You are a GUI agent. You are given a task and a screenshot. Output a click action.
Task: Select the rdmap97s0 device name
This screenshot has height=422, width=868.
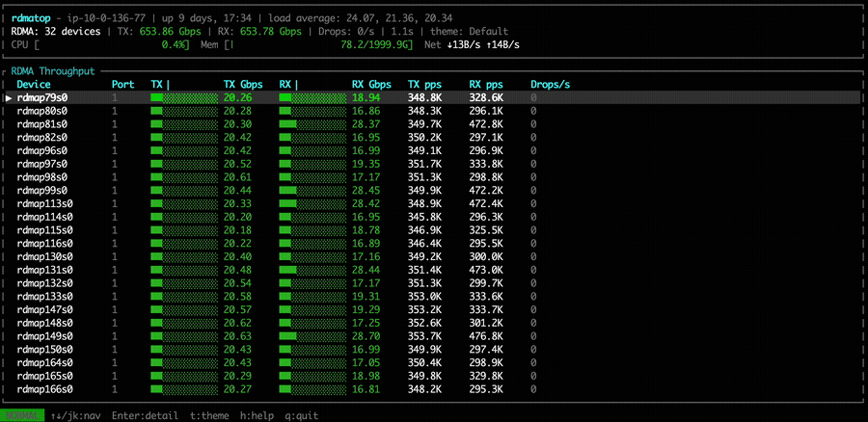pos(42,164)
